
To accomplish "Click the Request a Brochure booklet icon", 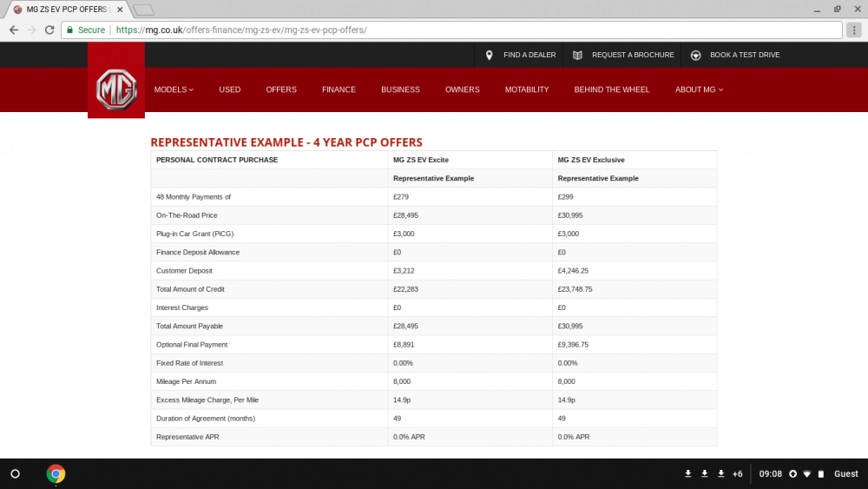I will point(577,55).
